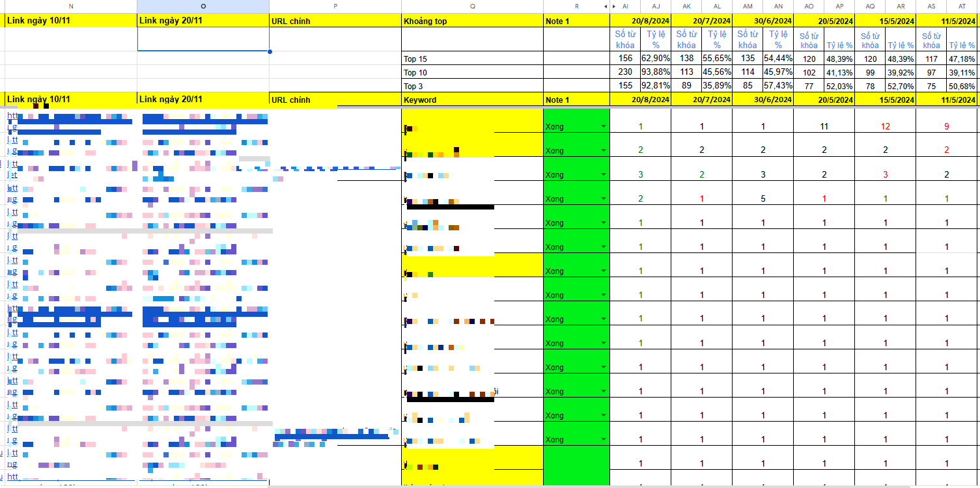
Task: Select column R header
Action: point(576,6)
